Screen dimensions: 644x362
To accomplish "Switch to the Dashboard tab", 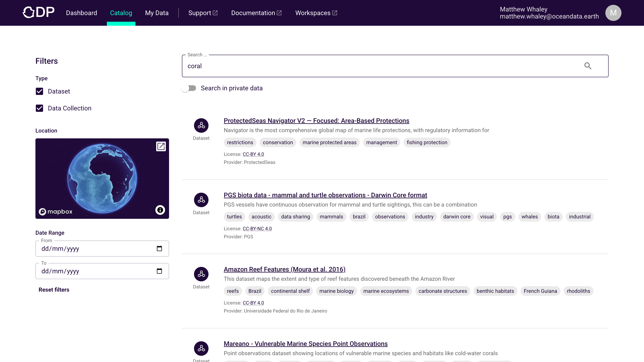I will (x=82, y=12).
